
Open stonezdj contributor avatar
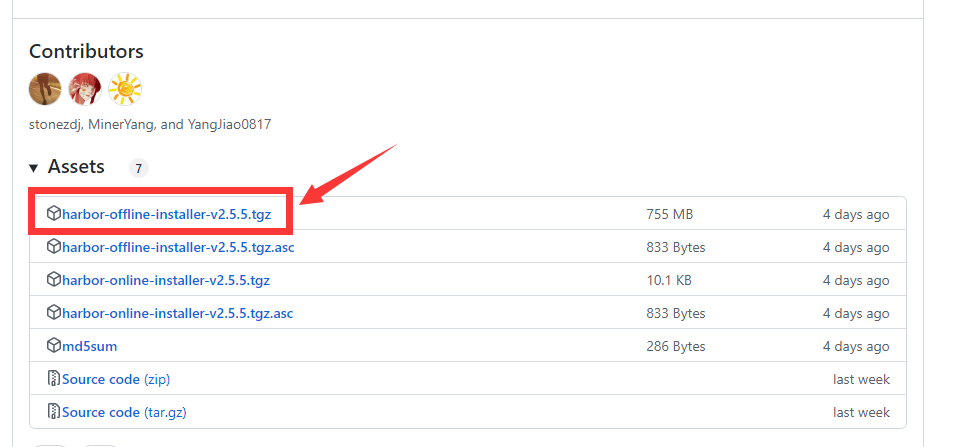[x=45, y=89]
